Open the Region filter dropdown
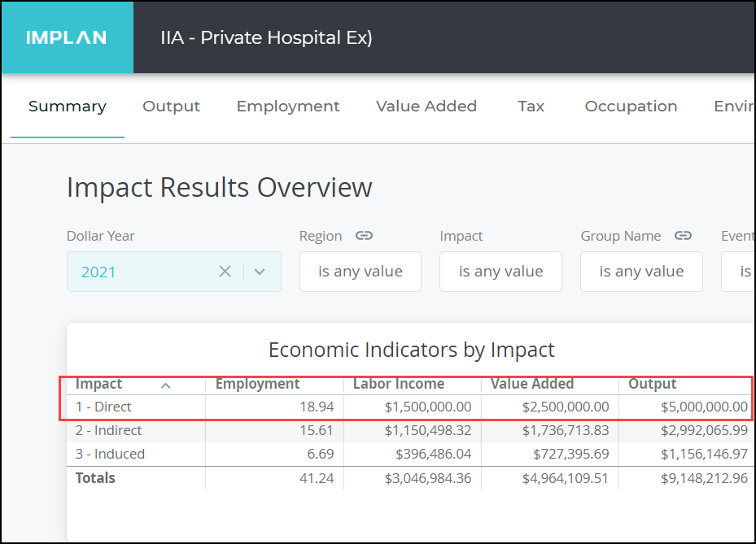Screen dimensions: 756x544 [x=360, y=272]
